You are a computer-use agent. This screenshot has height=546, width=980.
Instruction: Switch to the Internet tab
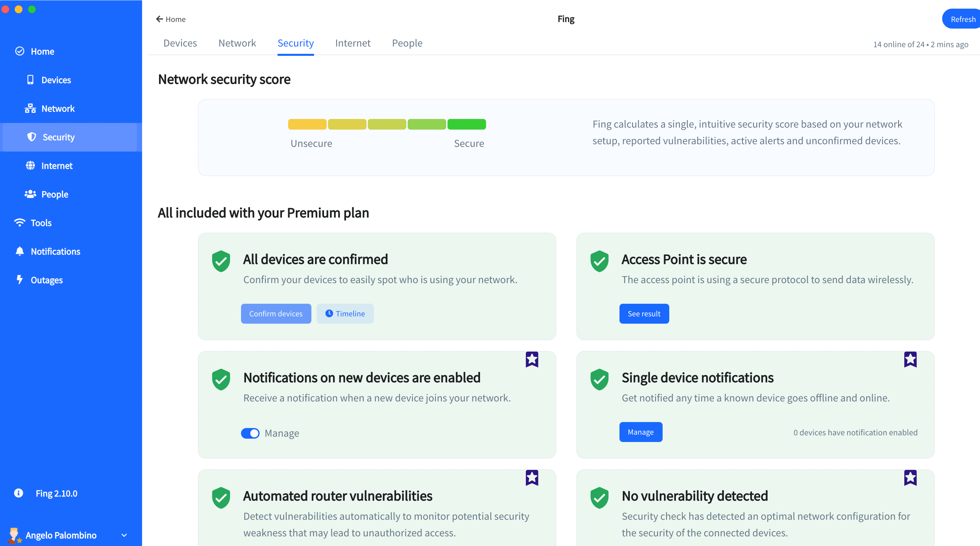tap(353, 43)
